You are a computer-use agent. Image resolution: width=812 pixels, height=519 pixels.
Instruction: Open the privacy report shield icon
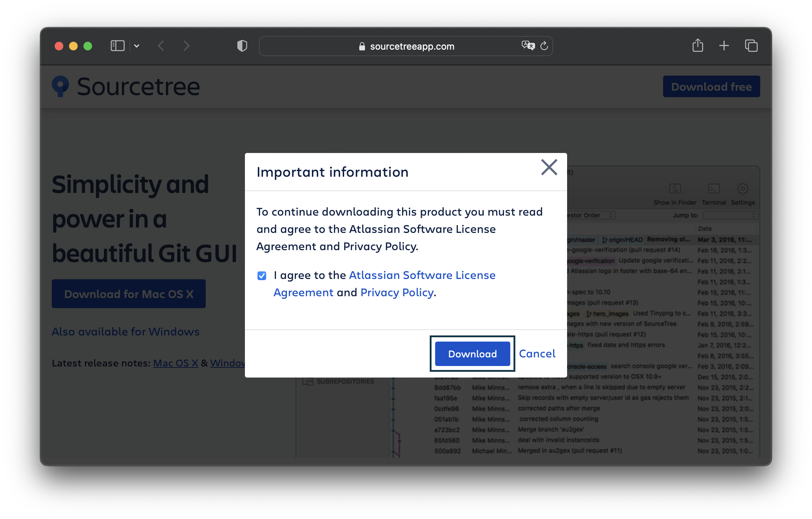click(242, 46)
